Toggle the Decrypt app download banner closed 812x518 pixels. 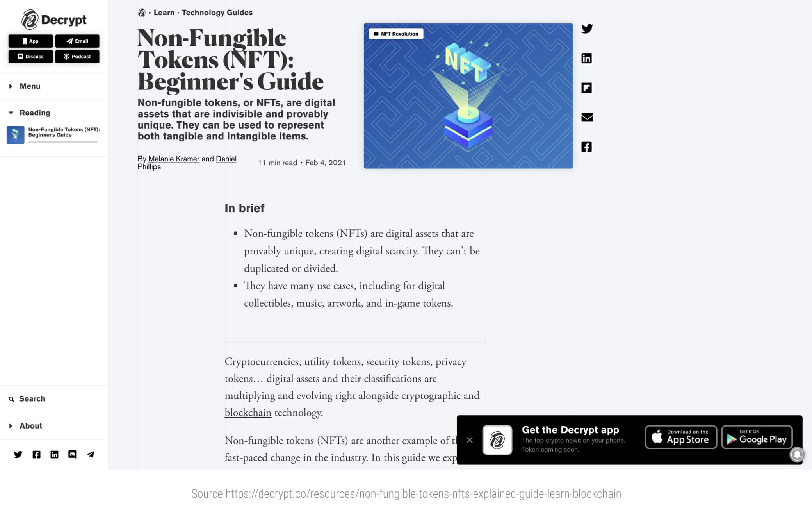point(469,439)
